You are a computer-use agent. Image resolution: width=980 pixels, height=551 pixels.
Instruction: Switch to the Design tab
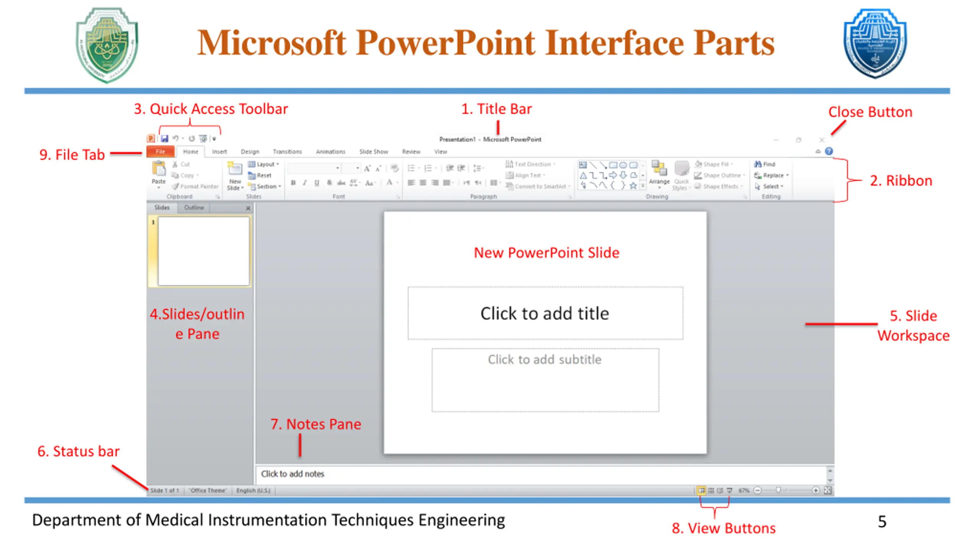point(250,152)
